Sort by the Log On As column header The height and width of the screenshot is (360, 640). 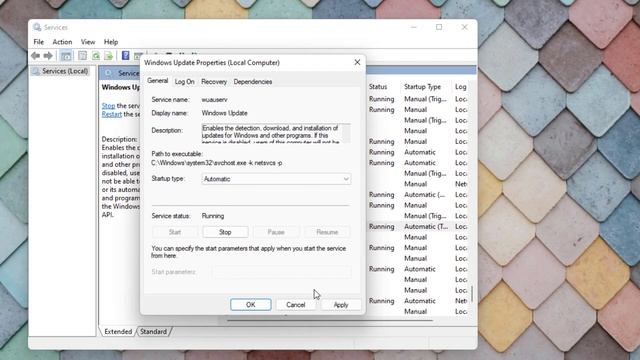pyautogui.click(x=461, y=87)
